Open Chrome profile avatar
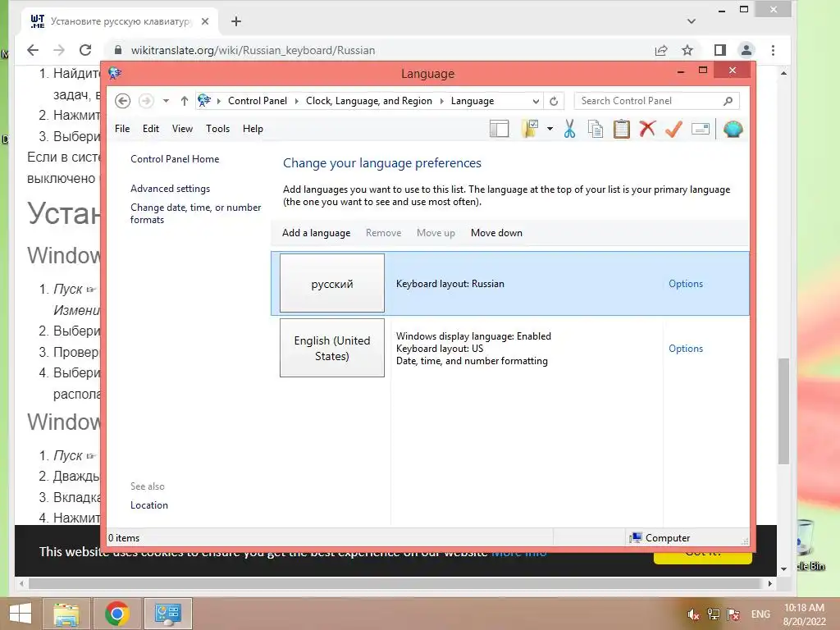The height and width of the screenshot is (630, 840). coord(746,50)
